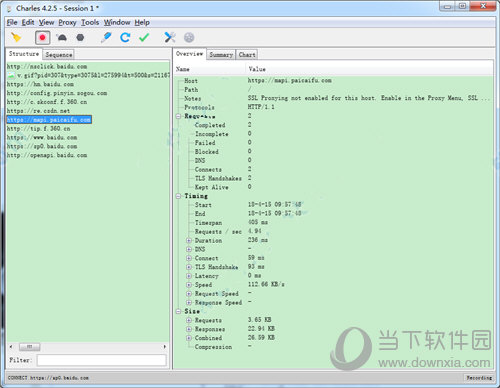500x388 pixels.
Task: Expand the Combined size row
Action: pyautogui.click(x=189, y=338)
